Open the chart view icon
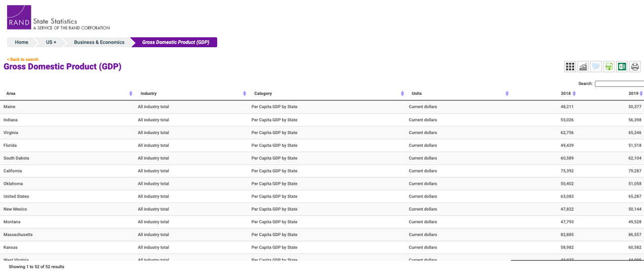 pyautogui.click(x=583, y=66)
